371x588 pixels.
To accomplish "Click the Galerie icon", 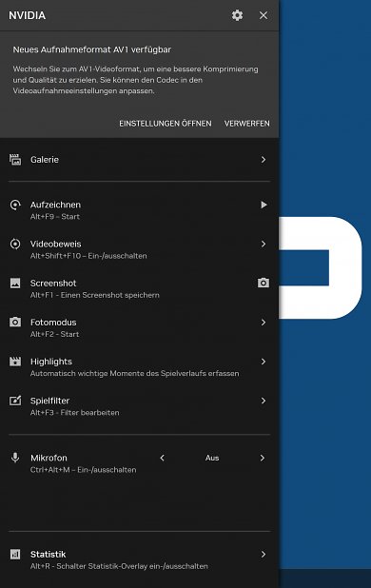I will pyautogui.click(x=15, y=160).
